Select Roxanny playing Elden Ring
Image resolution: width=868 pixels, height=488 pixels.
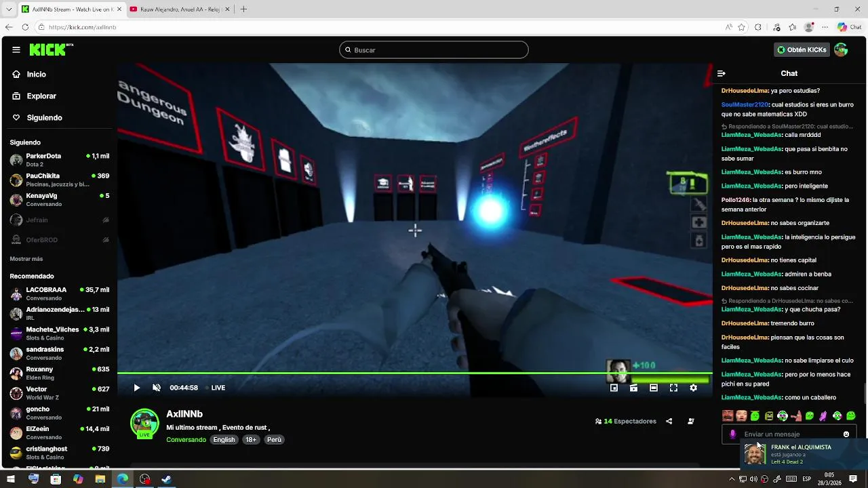60,373
